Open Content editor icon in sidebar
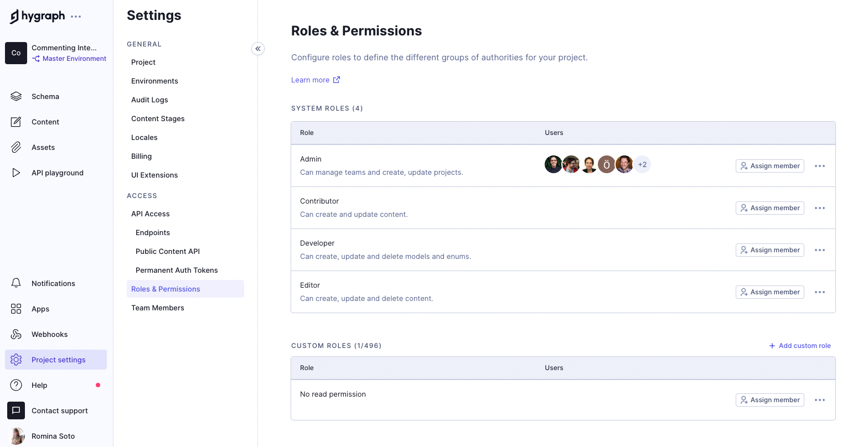 (16, 122)
